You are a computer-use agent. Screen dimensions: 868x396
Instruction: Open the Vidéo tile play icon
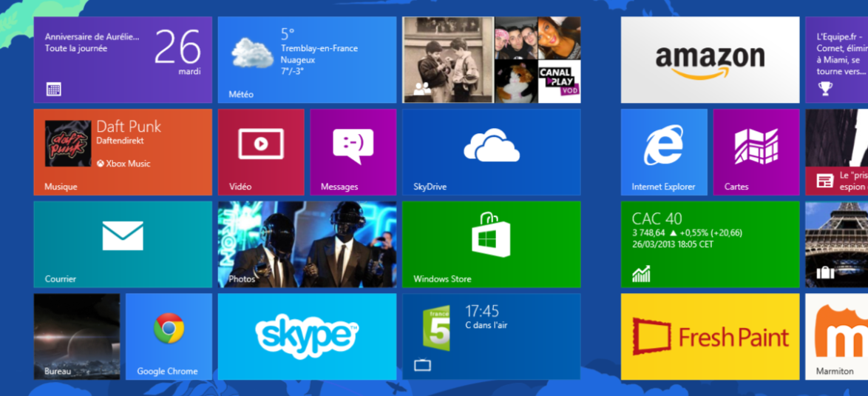point(261,144)
